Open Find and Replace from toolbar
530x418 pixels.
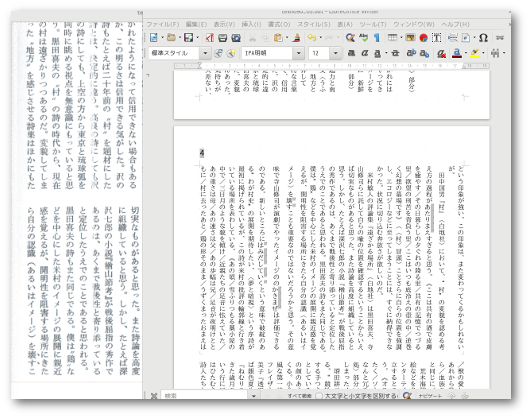[x=350, y=38]
